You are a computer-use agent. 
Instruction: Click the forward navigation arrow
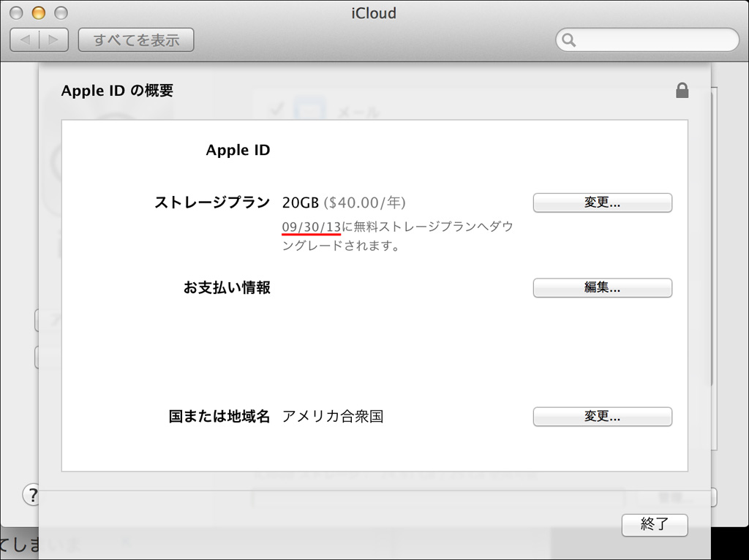point(53,39)
